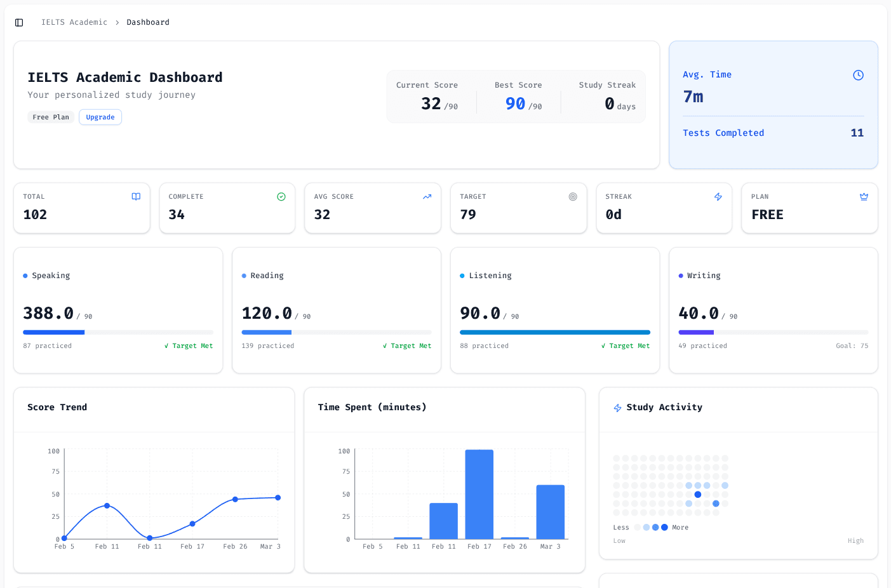Screen dimensions: 891x588
Task: Click the Speaking progress bar
Action: tap(118, 332)
